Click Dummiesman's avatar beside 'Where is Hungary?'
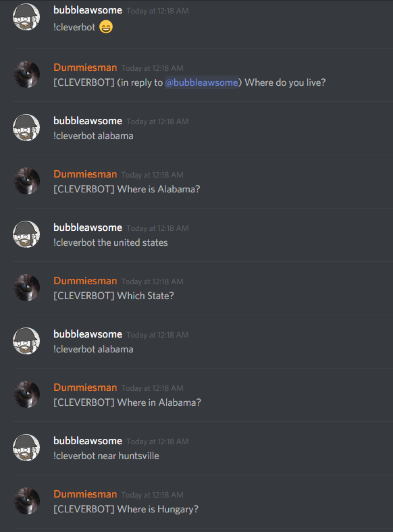 (26, 501)
